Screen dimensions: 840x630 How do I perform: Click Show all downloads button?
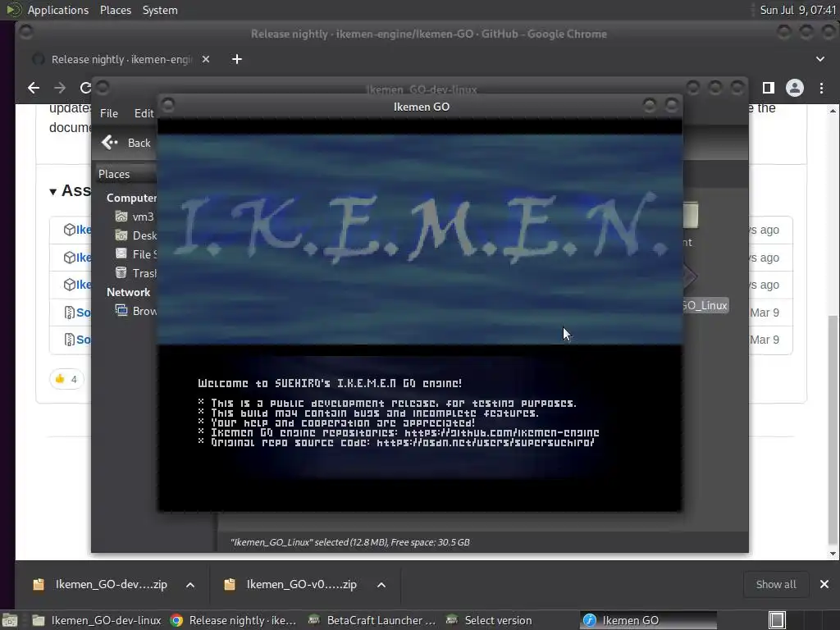point(776,584)
